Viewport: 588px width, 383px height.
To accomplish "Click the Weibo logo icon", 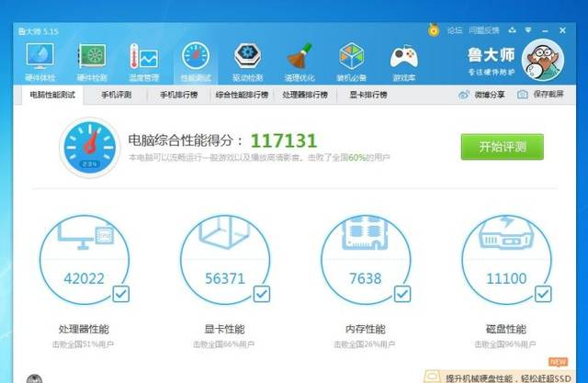I will (463, 95).
